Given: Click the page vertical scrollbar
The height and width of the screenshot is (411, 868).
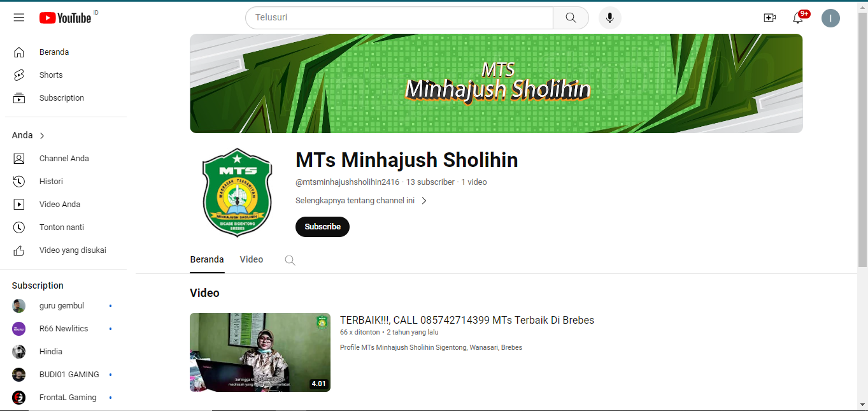Looking at the screenshot, I should [862, 140].
